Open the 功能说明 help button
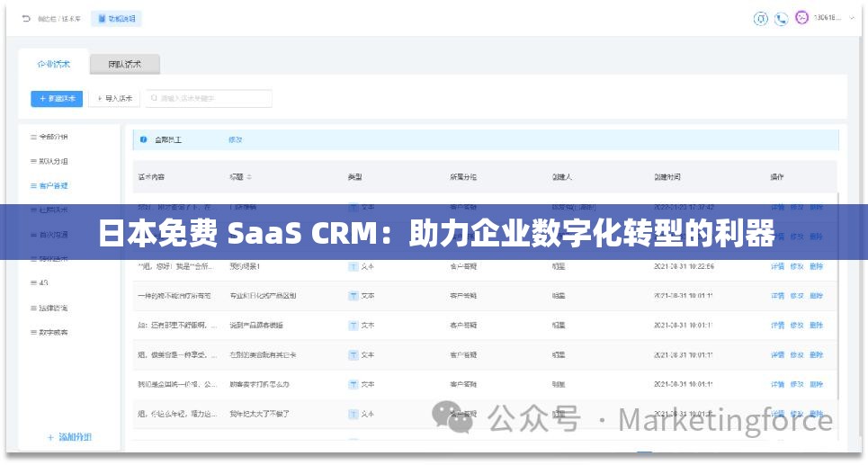 pos(117,19)
